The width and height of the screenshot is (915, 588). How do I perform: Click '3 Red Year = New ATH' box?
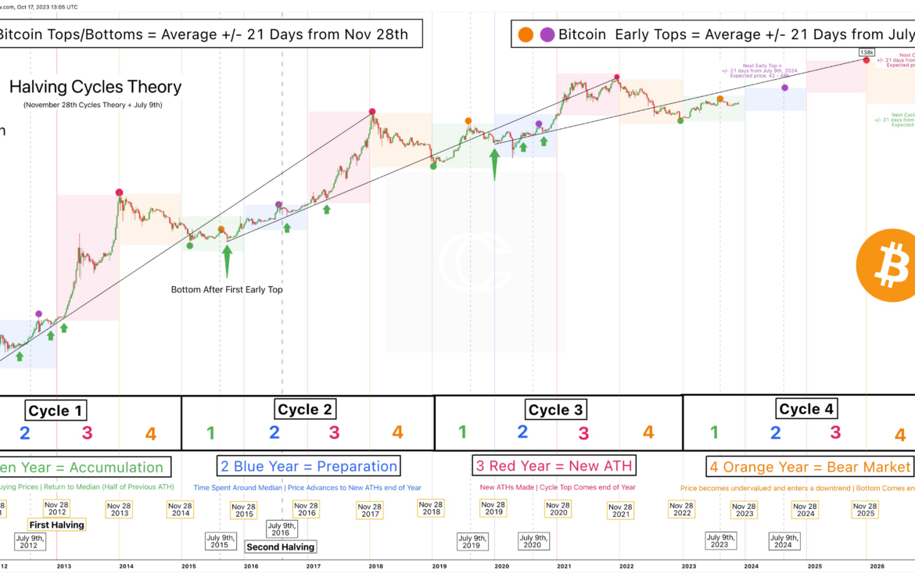tap(554, 465)
